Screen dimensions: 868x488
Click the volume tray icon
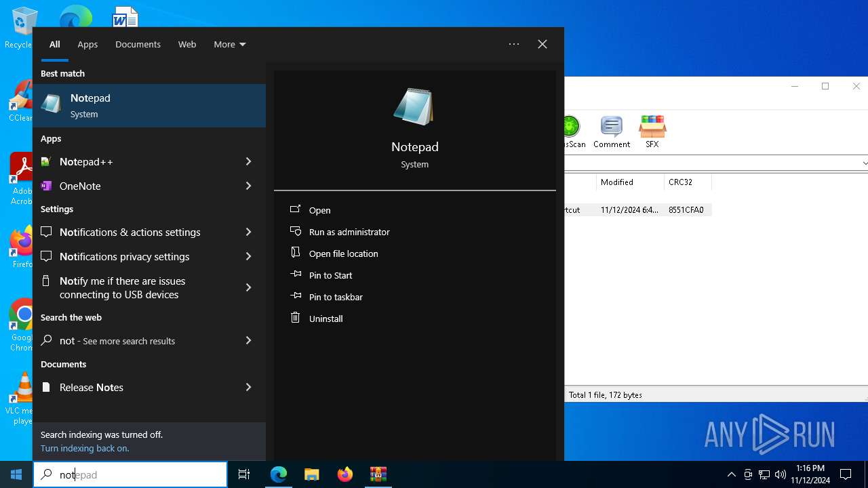[x=781, y=474]
